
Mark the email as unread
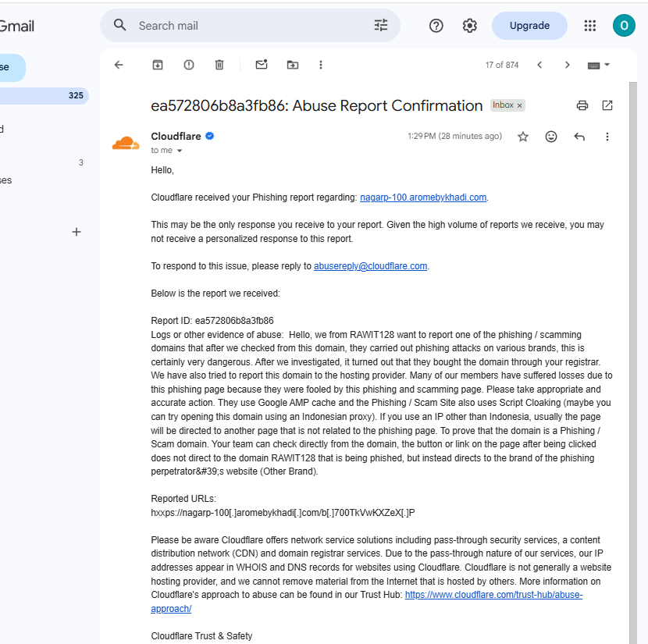pyautogui.click(x=262, y=65)
